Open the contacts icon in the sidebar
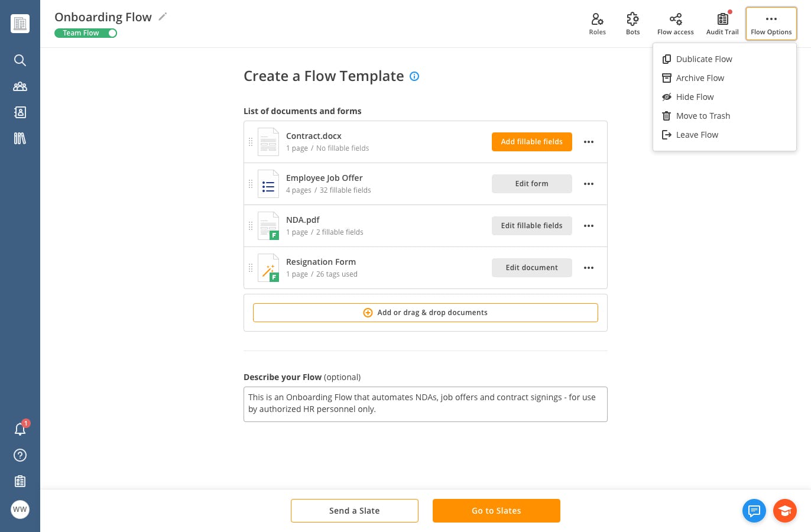Screen dimensions: 811x532 tap(20, 112)
